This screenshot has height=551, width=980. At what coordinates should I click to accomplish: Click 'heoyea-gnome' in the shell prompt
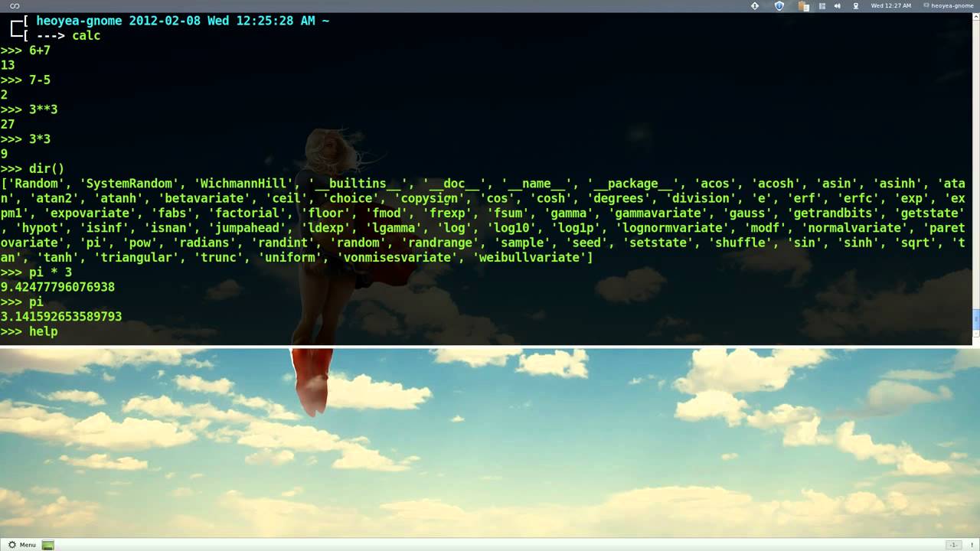79,21
